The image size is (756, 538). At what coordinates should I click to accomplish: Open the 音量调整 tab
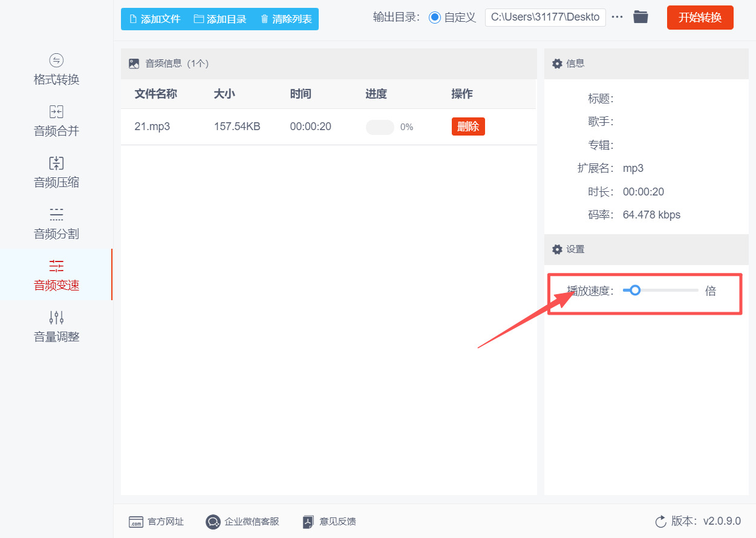(x=56, y=327)
